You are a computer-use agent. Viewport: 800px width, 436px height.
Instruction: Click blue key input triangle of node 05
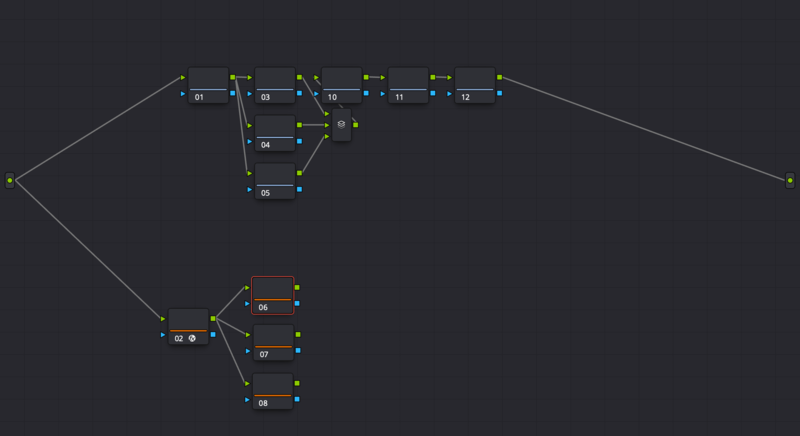[x=249, y=188]
